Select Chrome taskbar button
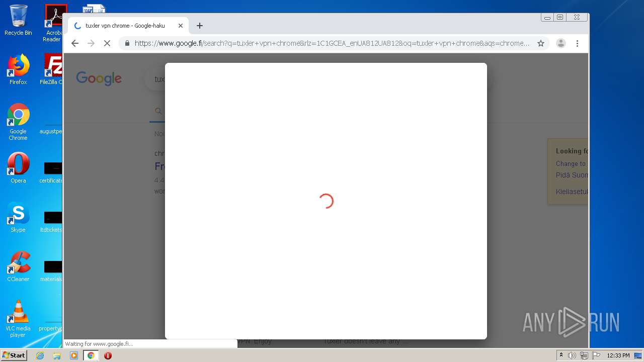Image resolution: width=644 pixels, height=362 pixels. [91, 355]
